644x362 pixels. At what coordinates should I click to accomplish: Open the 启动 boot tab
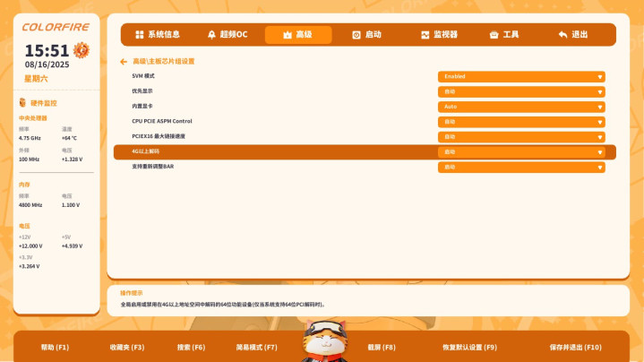366,35
